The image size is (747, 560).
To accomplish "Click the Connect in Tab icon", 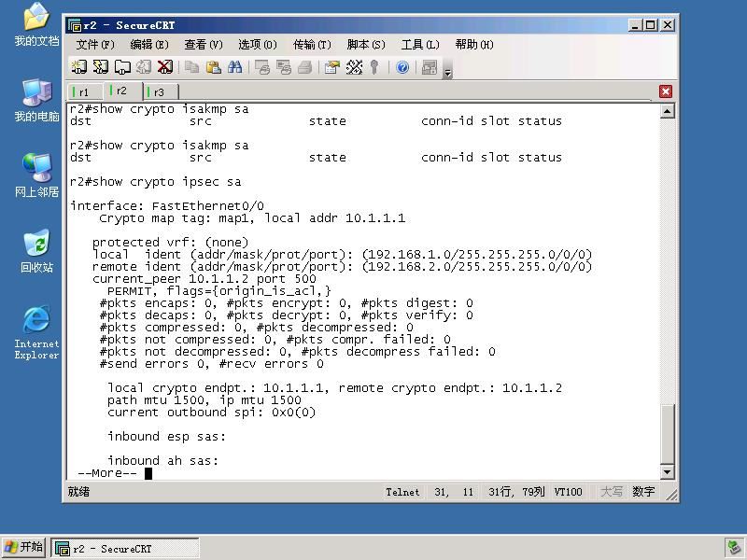I will point(122,67).
